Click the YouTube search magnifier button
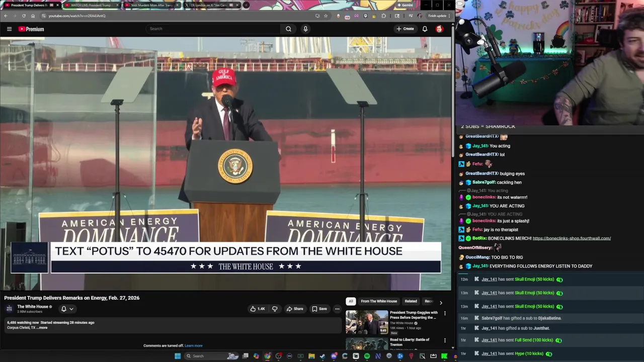This screenshot has height=362, width=644. (288, 29)
